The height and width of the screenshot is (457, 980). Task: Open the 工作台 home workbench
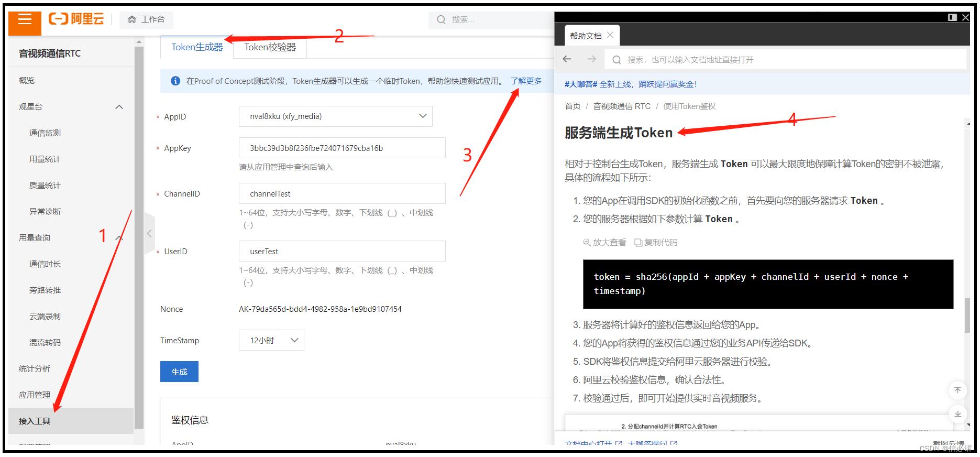point(146,19)
